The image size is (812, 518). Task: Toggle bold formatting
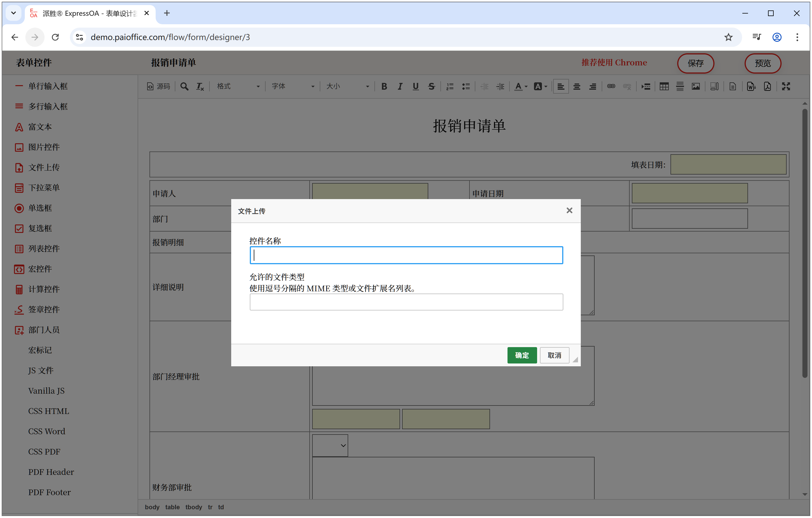pyautogui.click(x=384, y=86)
